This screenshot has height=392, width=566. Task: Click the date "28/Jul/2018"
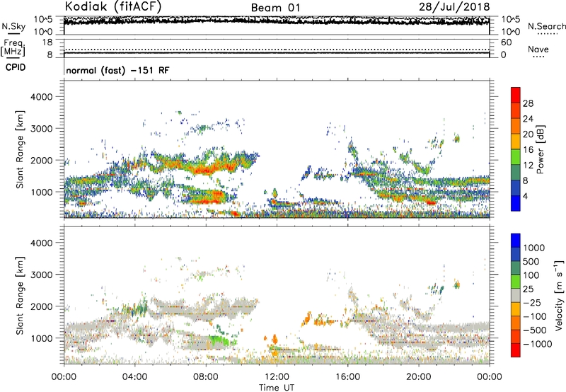pos(454,7)
